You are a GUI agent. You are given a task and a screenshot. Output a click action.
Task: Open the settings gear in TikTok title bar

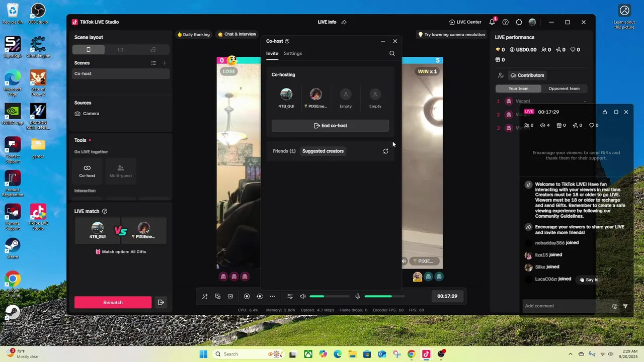(x=519, y=22)
